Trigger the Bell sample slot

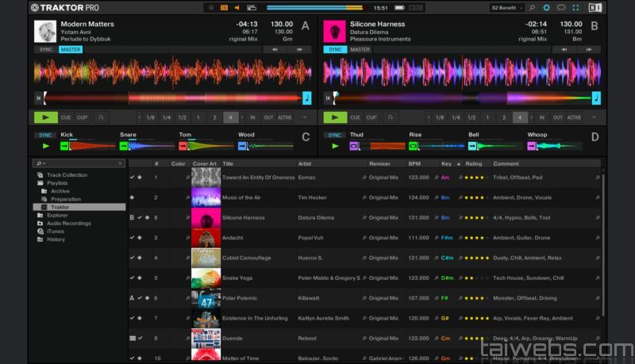[472, 146]
